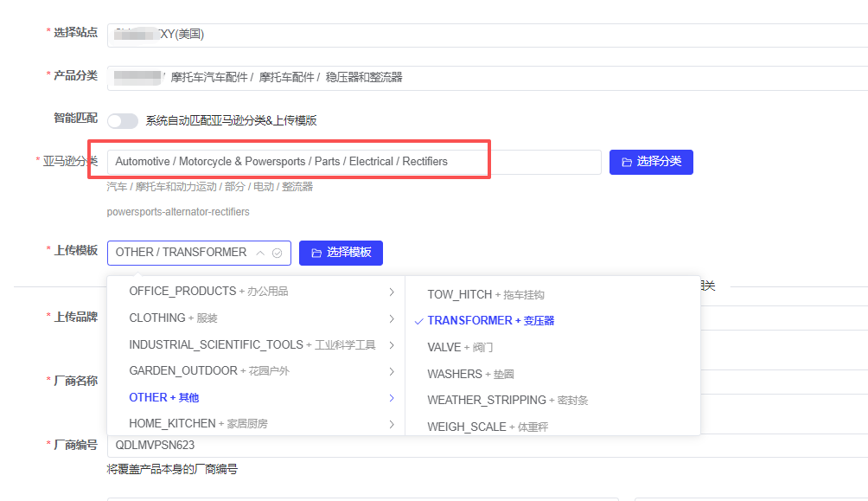
Task: Click the Amazon category text field
Action: (354, 162)
